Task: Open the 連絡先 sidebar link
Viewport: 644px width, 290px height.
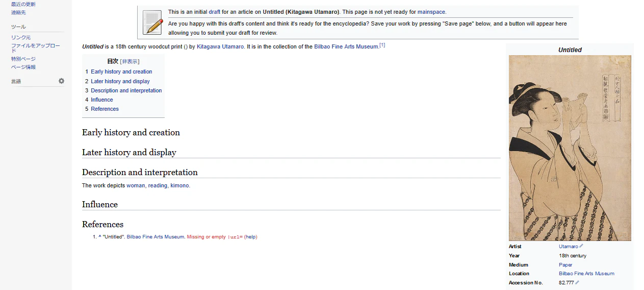Action: coord(18,12)
